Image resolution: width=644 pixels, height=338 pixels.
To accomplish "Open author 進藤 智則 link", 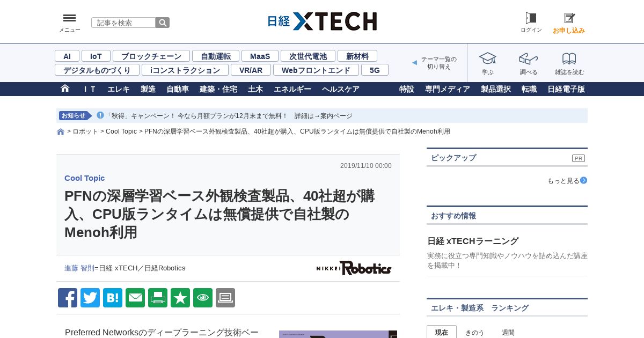I will [x=79, y=268].
